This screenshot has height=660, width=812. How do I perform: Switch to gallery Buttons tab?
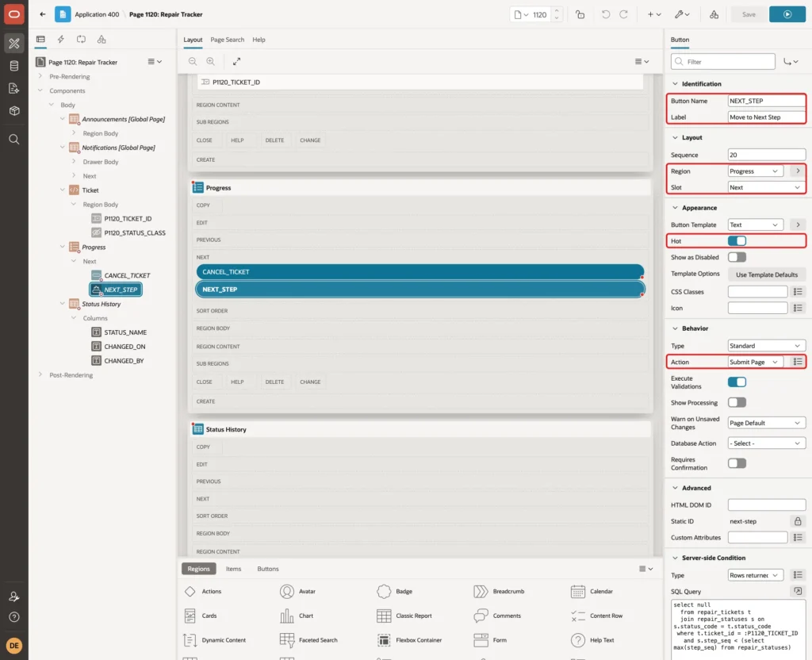coord(268,569)
